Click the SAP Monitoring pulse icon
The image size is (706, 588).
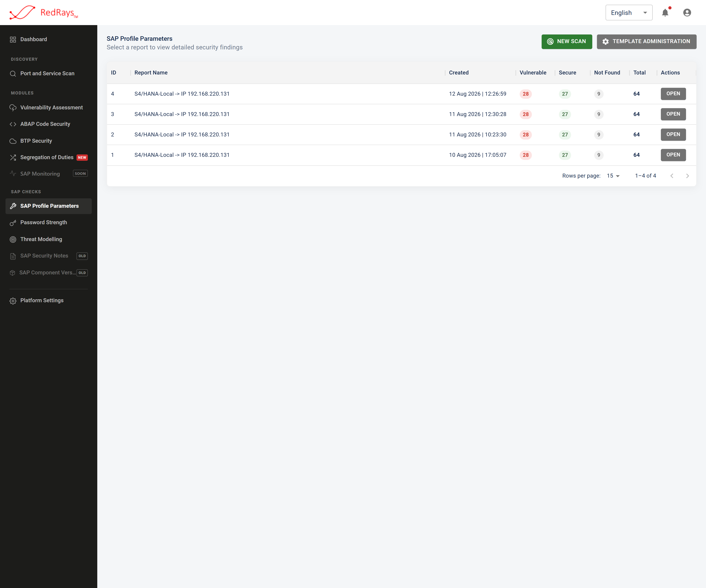pos(13,174)
